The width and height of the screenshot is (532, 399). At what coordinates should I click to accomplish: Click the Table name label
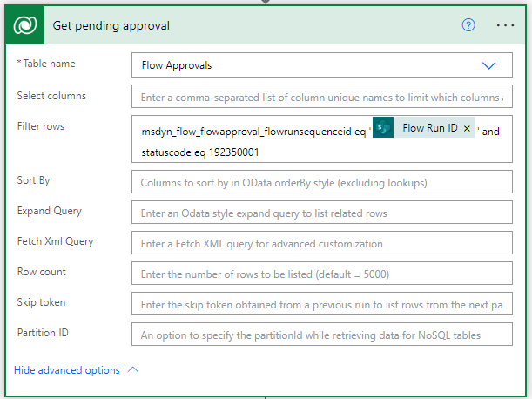49,64
